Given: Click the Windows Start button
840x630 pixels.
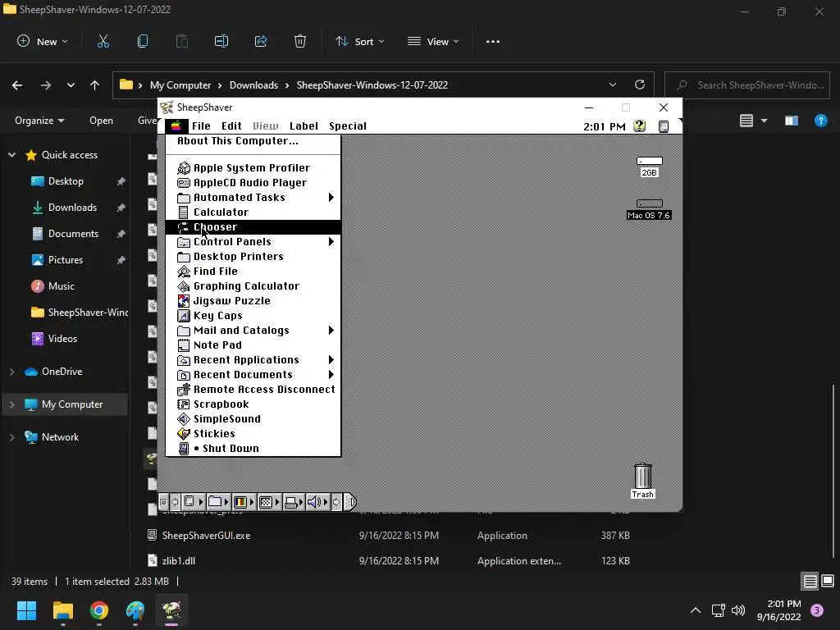Looking at the screenshot, I should click(27, 610).
